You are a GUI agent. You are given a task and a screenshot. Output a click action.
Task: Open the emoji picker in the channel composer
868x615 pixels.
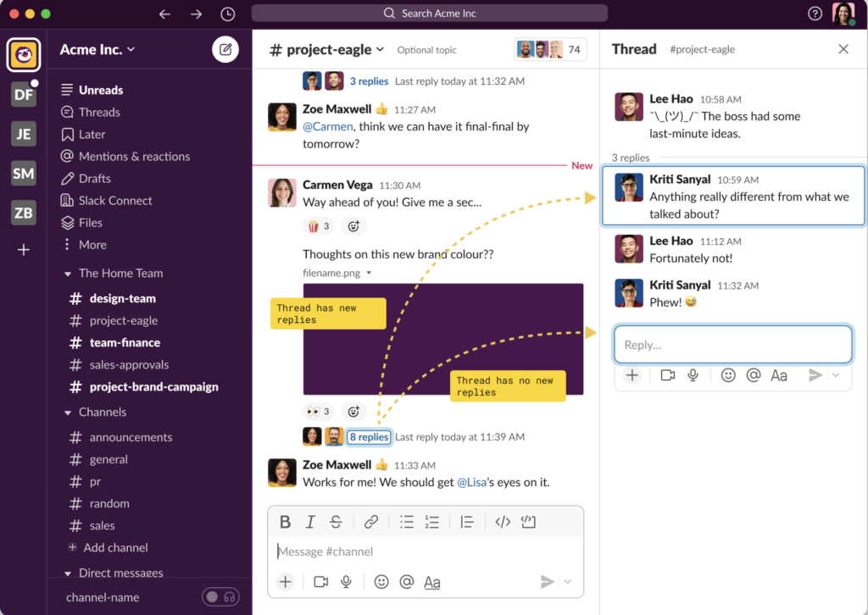point(381,582)
